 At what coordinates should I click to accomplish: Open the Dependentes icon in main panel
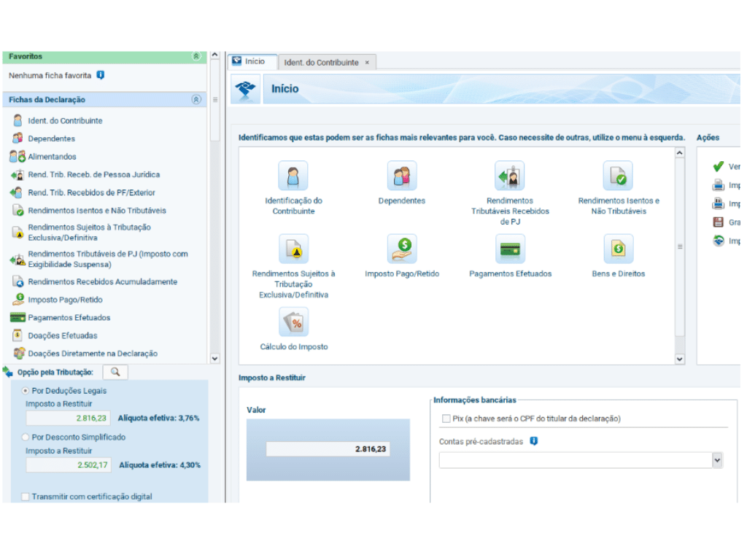click(401, 176)
